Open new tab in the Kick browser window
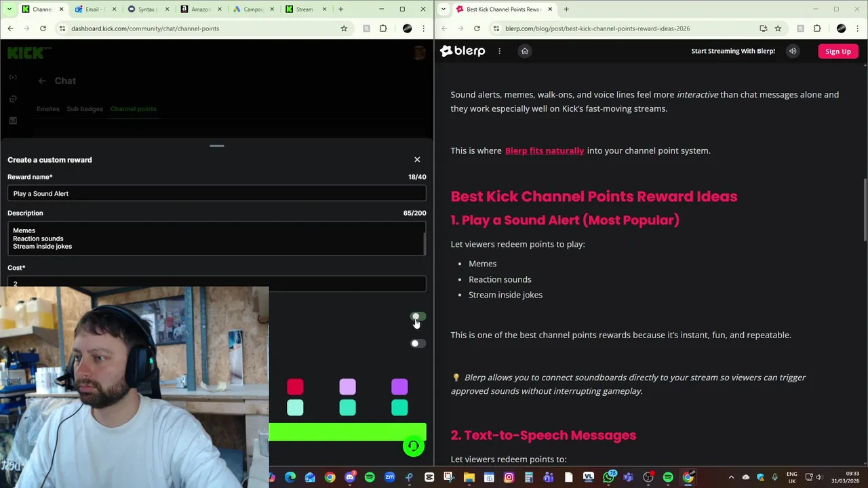Screen dimensions: 868x488 point(341,9)
